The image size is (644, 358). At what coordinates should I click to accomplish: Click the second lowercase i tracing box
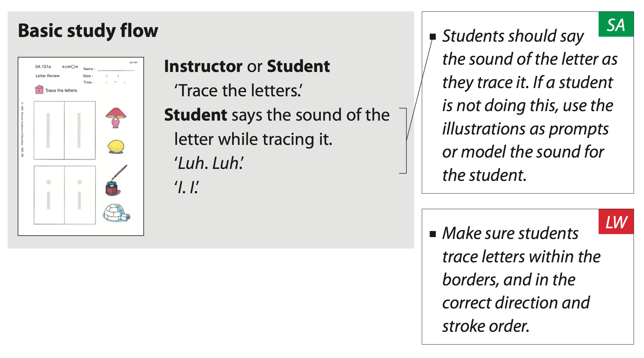coord(80,195)
